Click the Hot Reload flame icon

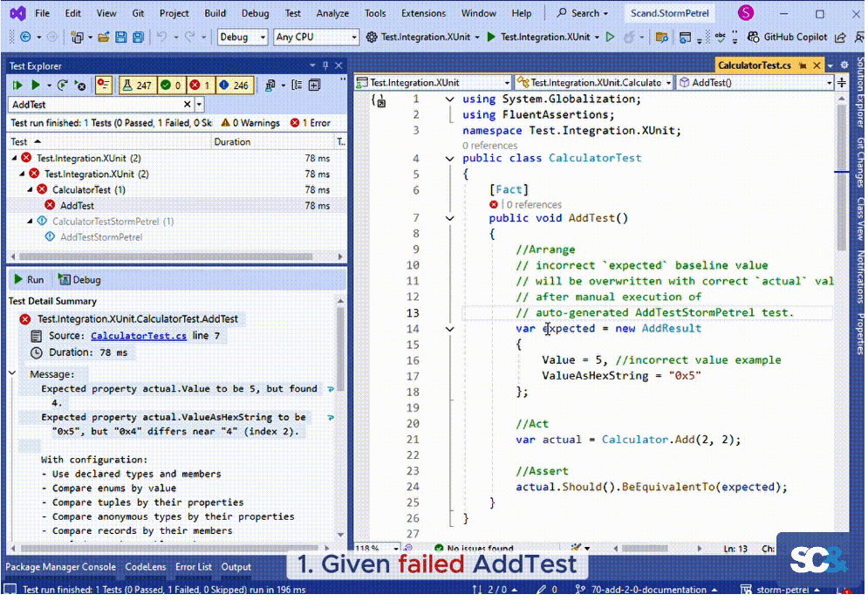tap(629, 38)
